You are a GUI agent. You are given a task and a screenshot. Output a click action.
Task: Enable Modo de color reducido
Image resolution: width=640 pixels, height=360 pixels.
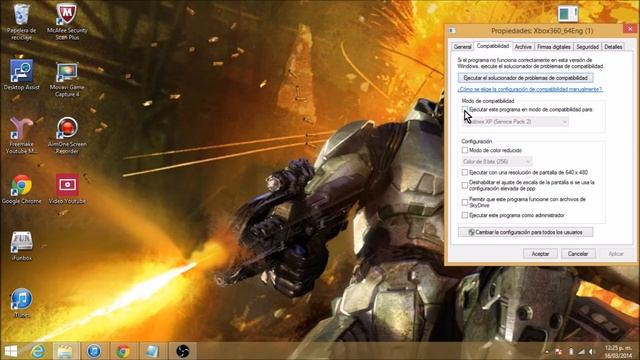[464, 150]
